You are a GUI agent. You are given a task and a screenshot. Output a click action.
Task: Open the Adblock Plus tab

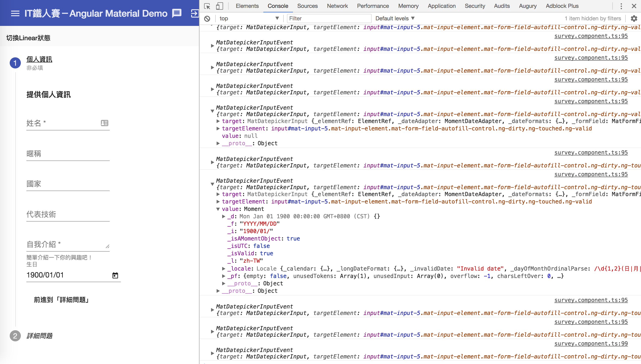[562, 6]
